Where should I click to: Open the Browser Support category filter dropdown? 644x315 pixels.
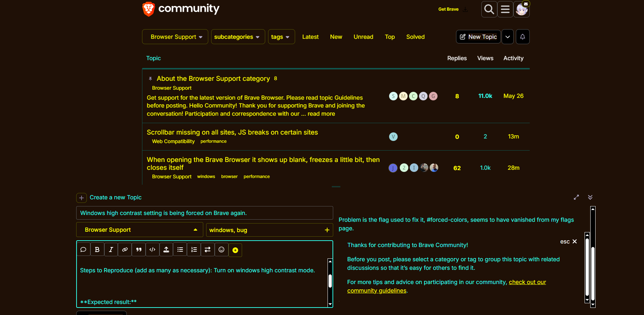(x=175, y=37)
